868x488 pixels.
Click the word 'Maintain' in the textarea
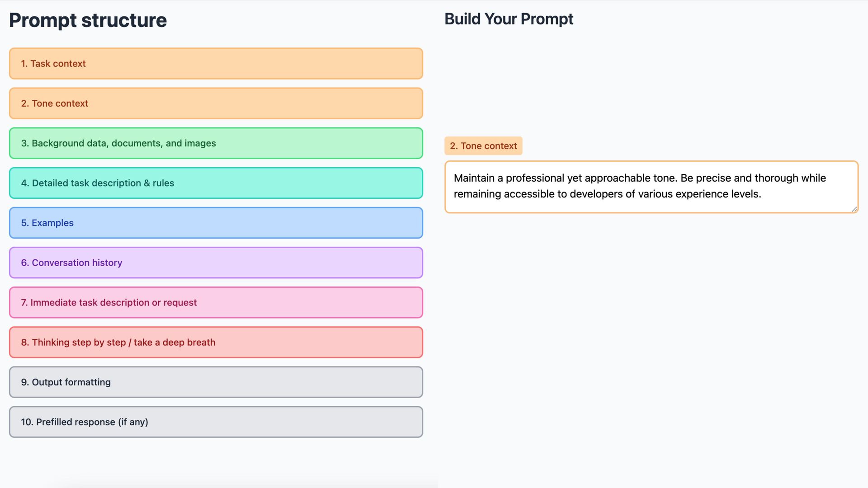474,178
